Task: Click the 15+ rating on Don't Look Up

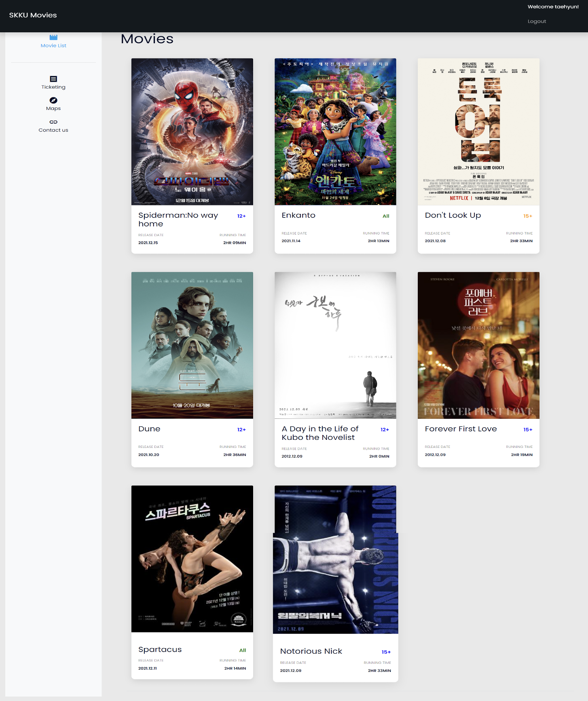Action: coord(528,216)
